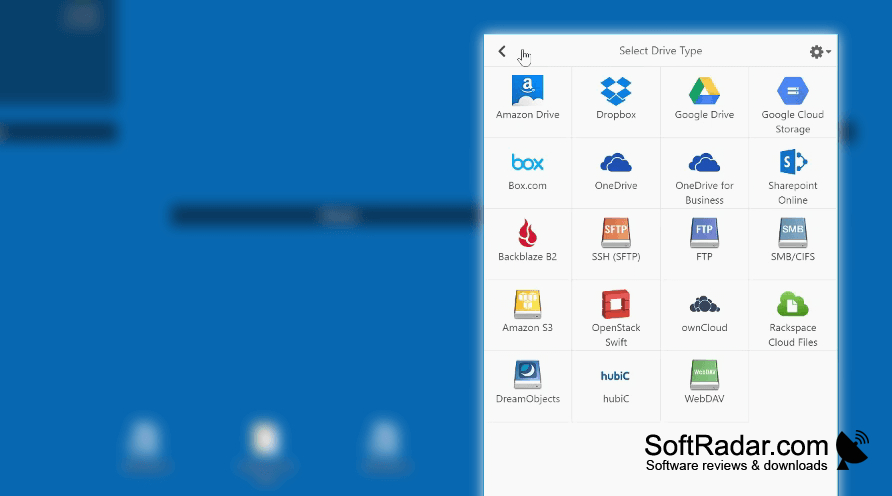The image size is (892, 496).
Task: Select the DreamObjects drive
Action: [527, 386]
